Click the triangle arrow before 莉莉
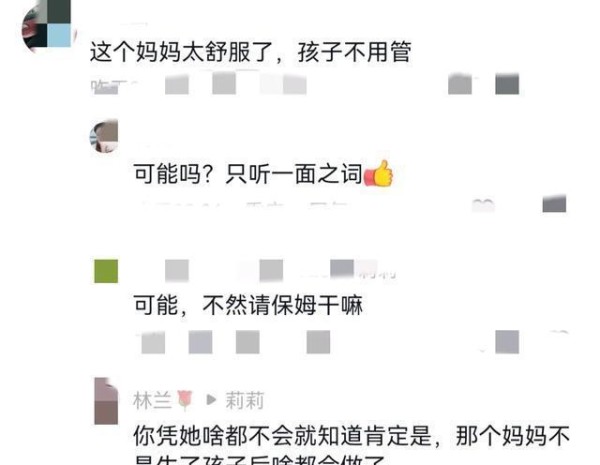Viewport: 600px width, 465px height. coord(211,400)
